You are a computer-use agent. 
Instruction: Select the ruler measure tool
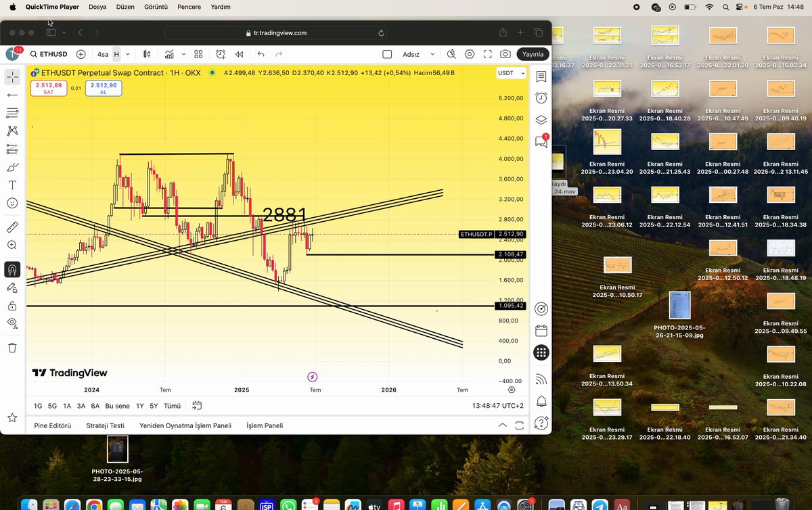[12, 227]
